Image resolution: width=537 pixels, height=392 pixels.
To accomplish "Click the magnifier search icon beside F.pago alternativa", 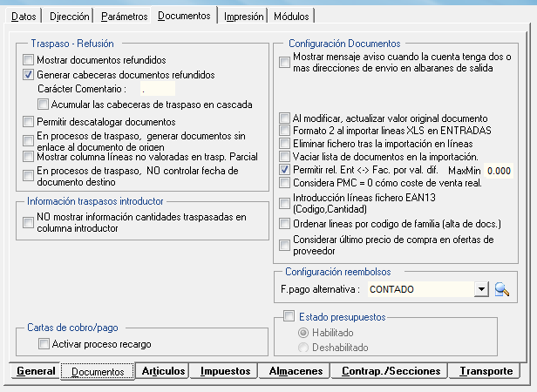I will 502,289.
